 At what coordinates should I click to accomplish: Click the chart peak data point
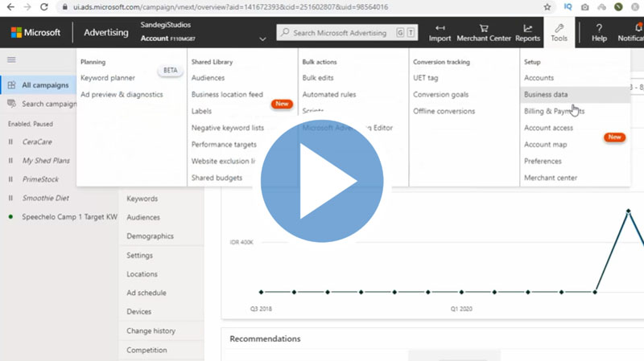[628, 211]
